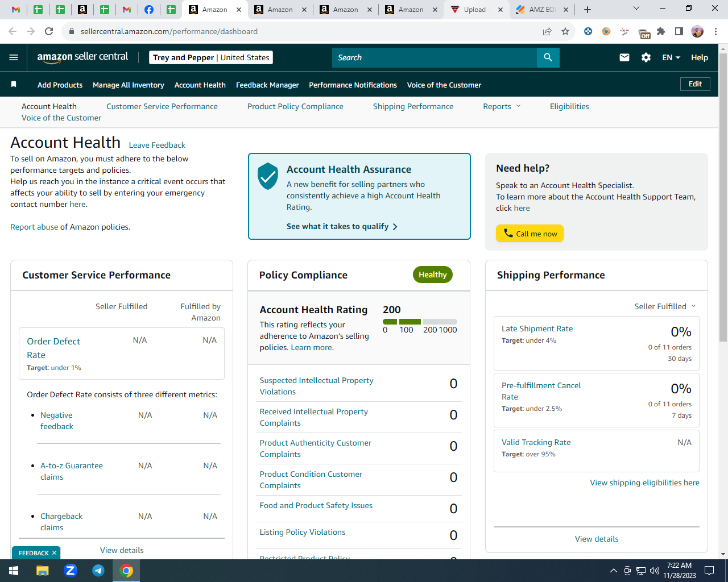This screenshot has height=582, width=728.
Task: Click the Report abuse link
Action: click(34, 227)
